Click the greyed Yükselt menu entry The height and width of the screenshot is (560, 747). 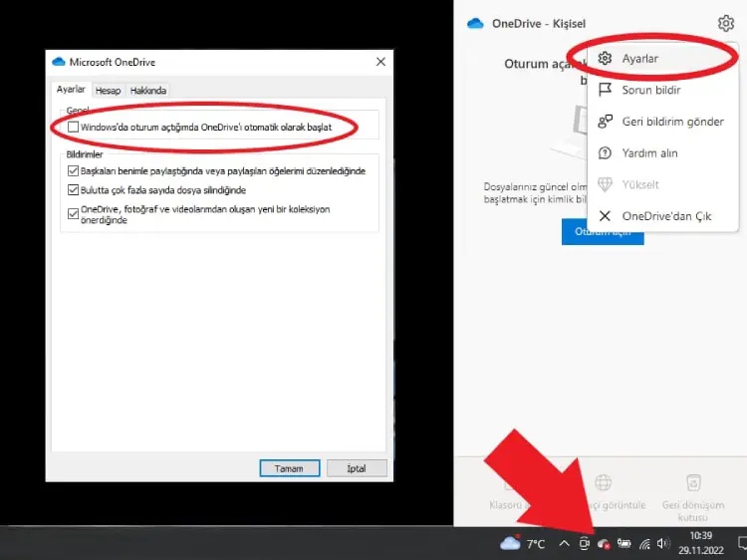(662, 184)
